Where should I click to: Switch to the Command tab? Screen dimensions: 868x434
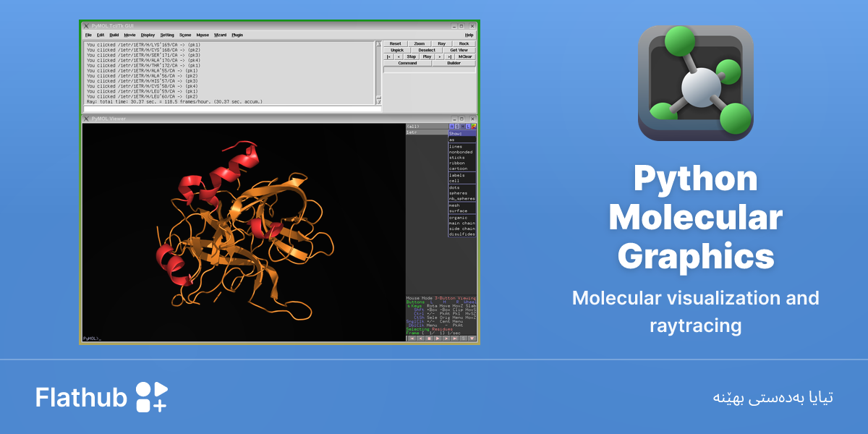(x=407, y=63)
